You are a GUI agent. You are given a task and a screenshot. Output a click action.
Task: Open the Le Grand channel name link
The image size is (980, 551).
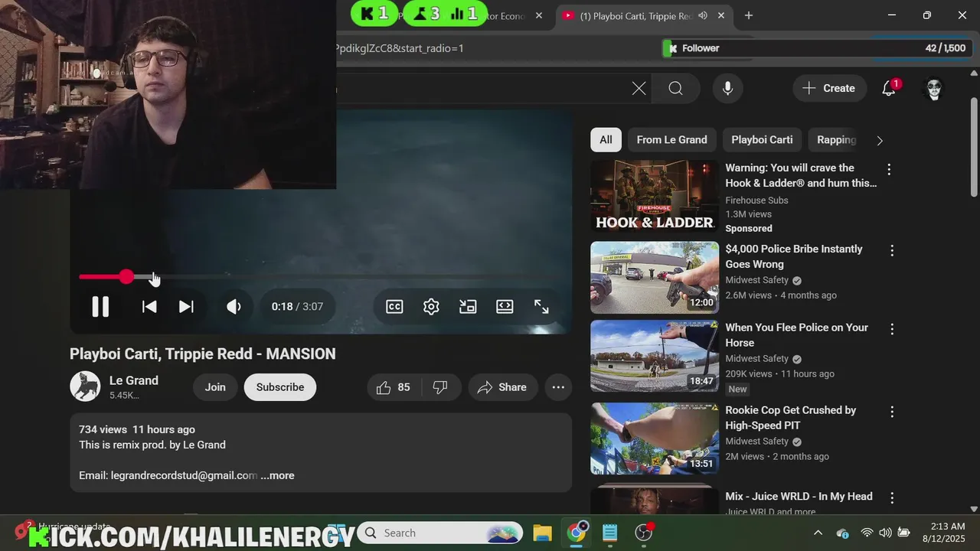coord(134,380)
